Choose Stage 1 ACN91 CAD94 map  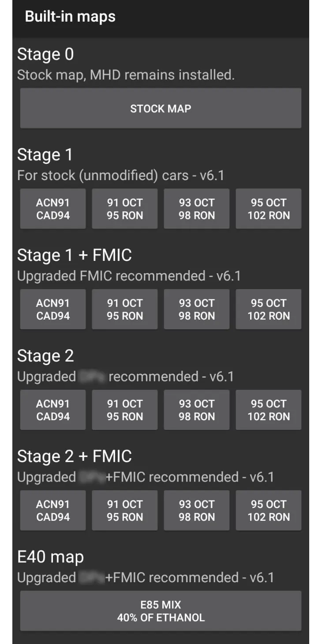(x=53, y=209)
